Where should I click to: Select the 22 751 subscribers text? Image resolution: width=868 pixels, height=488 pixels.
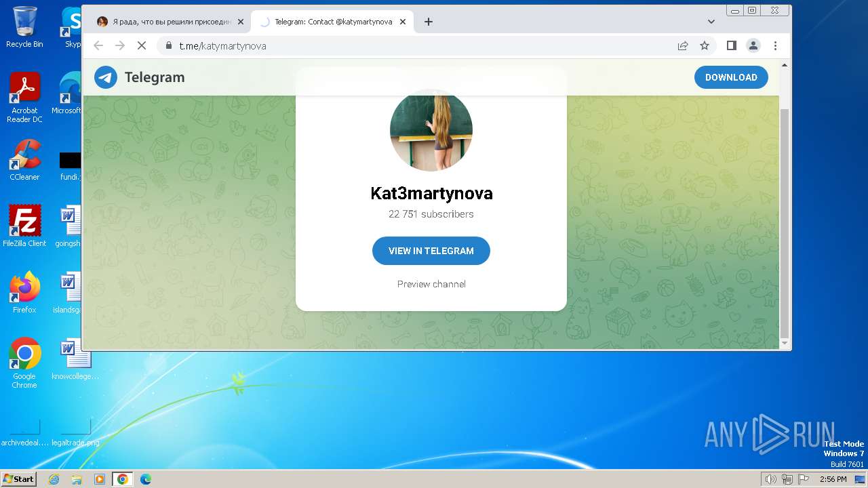coord(431,214)
